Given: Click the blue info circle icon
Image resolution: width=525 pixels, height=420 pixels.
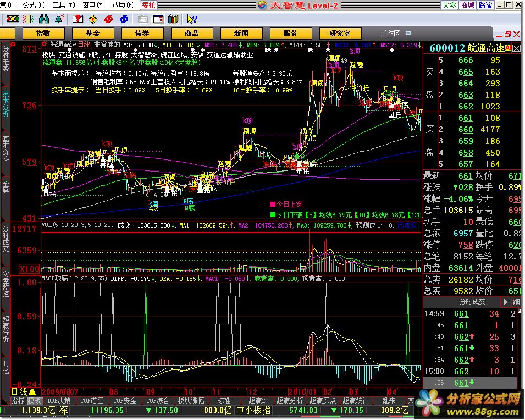Looking at the screenshot, I should click(125, 19).
